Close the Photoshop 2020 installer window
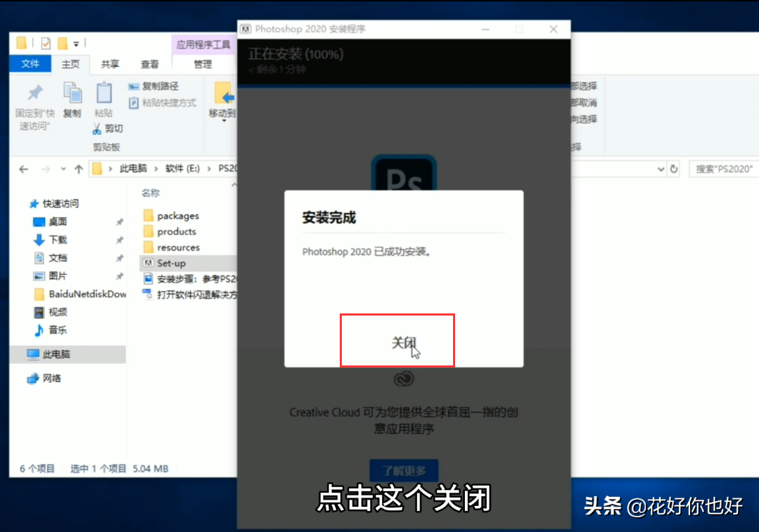The height and width of the screenshot is (532, 759). point(554,30)
